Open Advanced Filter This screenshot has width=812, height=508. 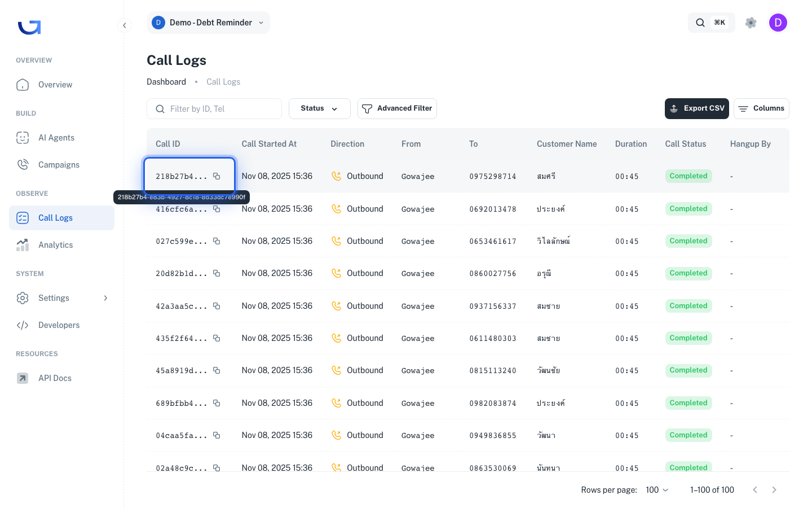click(x=397, y=108)
